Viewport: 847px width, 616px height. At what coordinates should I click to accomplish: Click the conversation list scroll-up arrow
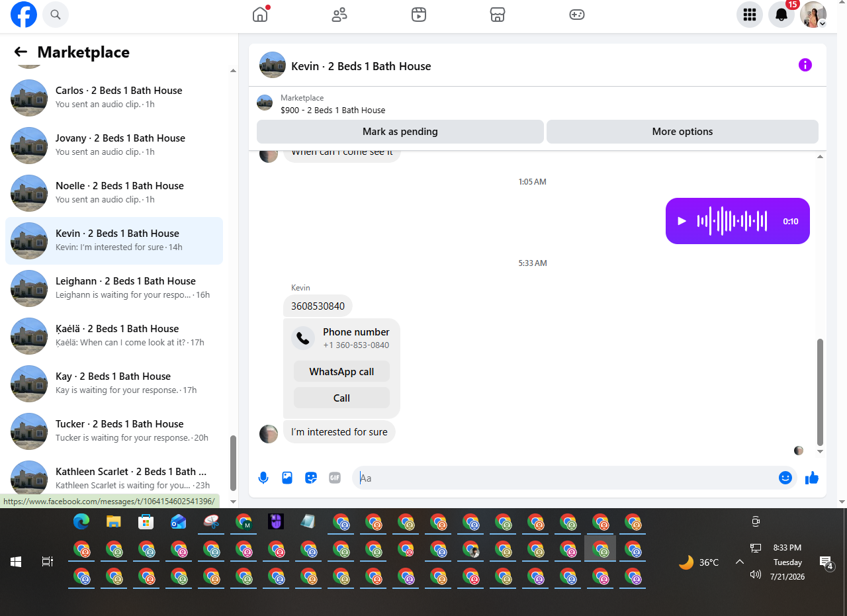coord(233,70)
